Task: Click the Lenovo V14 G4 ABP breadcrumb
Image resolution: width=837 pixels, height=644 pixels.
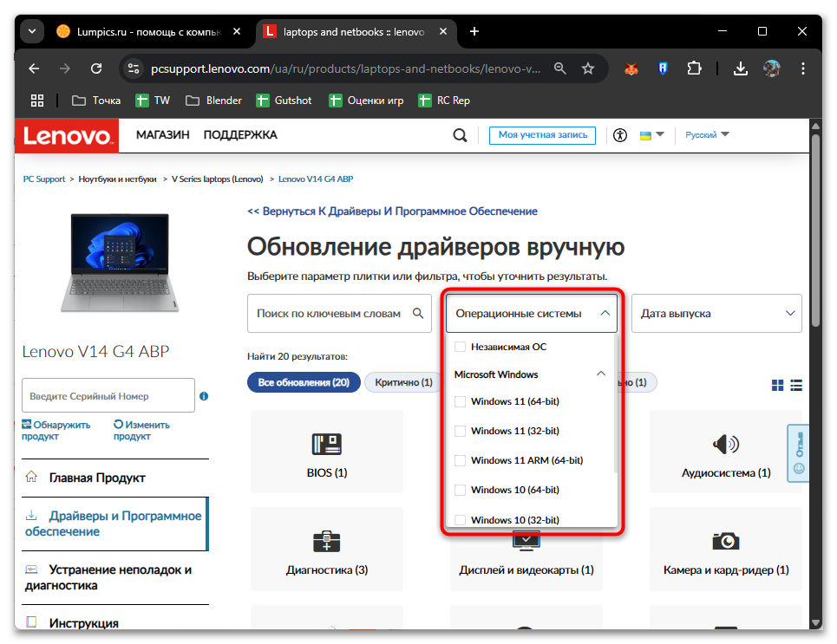Action: (x=316, y=179)
